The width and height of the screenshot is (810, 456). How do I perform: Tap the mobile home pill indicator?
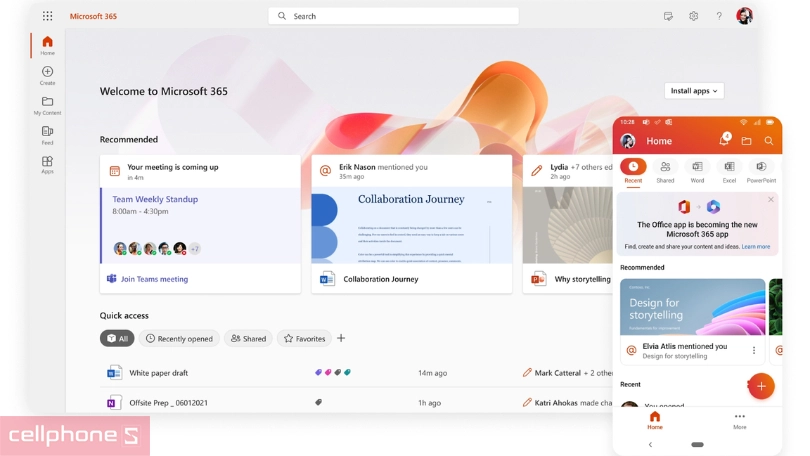click(x=697, y=444)
